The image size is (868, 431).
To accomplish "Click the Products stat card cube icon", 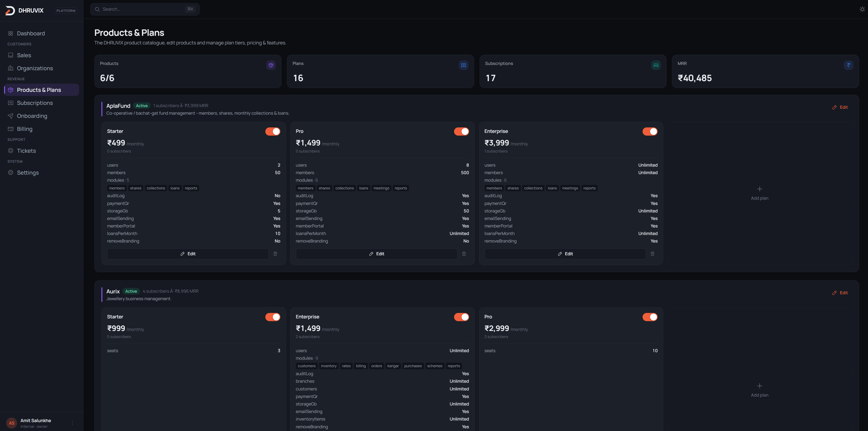I will pyautogui.click(x=271, y=65).
